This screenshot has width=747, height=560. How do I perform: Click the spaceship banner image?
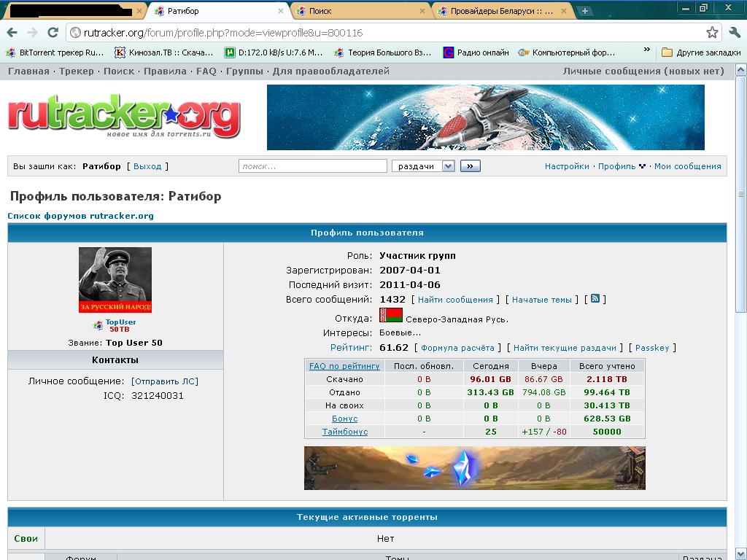485,117
